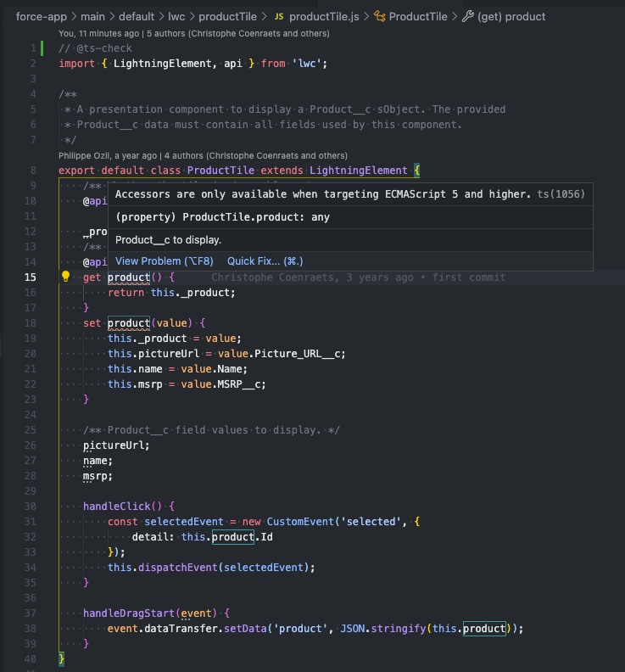625x672 pixels.
Task: Click the closing brace on line 40
Action: click(62, 658)
